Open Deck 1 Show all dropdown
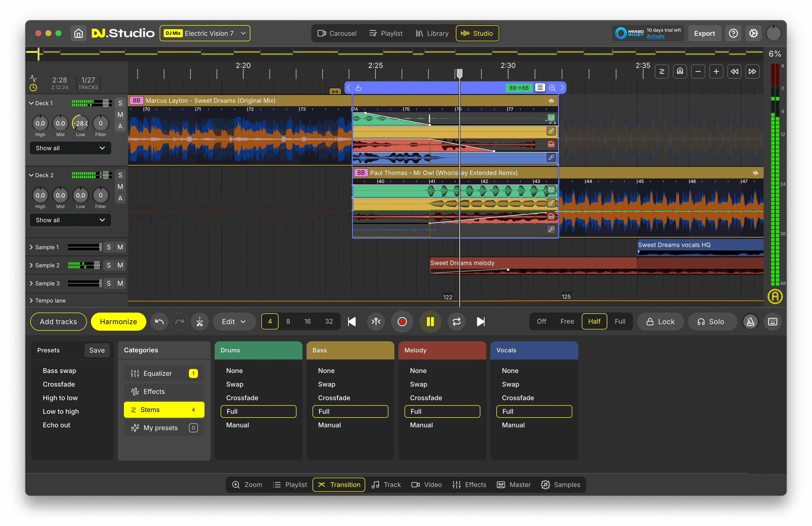 pos(70,148)
